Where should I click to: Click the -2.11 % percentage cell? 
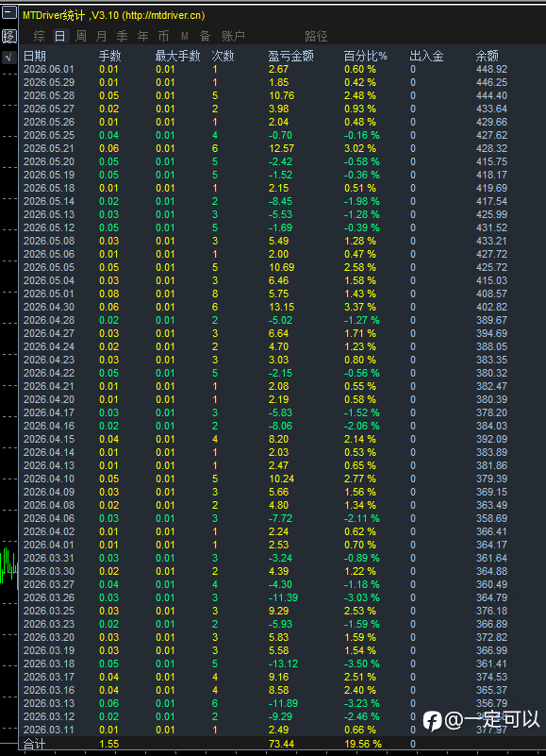click(x=362, y=518)
